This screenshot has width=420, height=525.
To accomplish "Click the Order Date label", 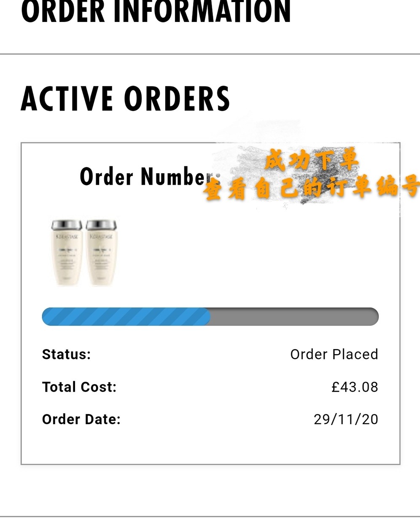I will point(81,419).
